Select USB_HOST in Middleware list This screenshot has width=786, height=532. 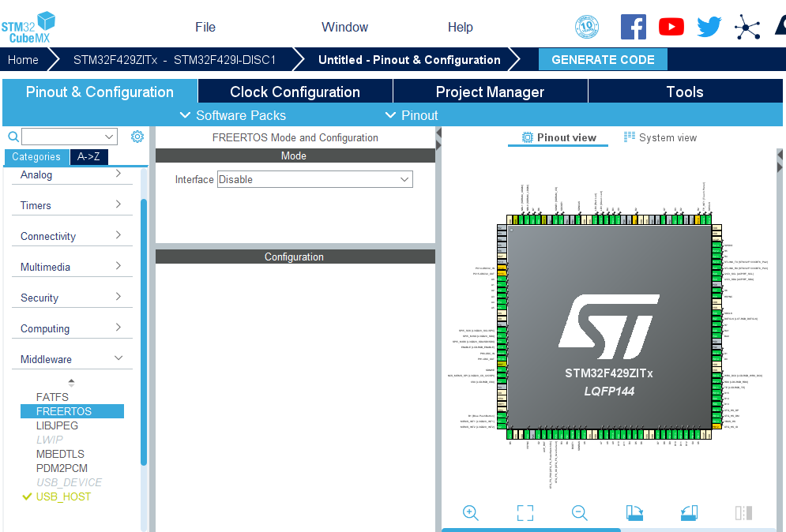tap(63, 497)
